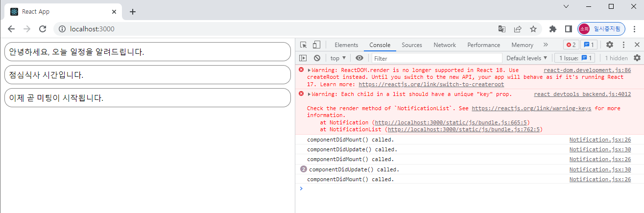
Task: Click the inspect element selector icon
Action: pyautogui.click(x=304, y=45)
